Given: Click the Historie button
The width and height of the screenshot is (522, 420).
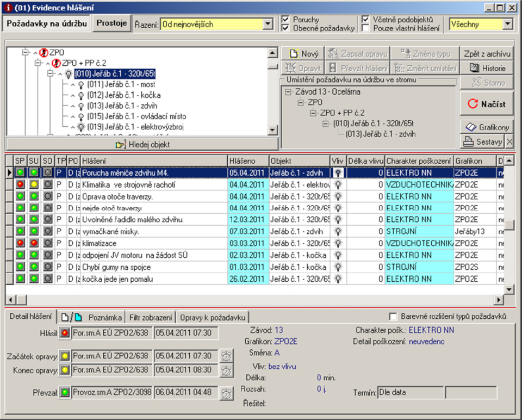Looking at the screenshot, I should pyautogui.click(x=487, y=69).
